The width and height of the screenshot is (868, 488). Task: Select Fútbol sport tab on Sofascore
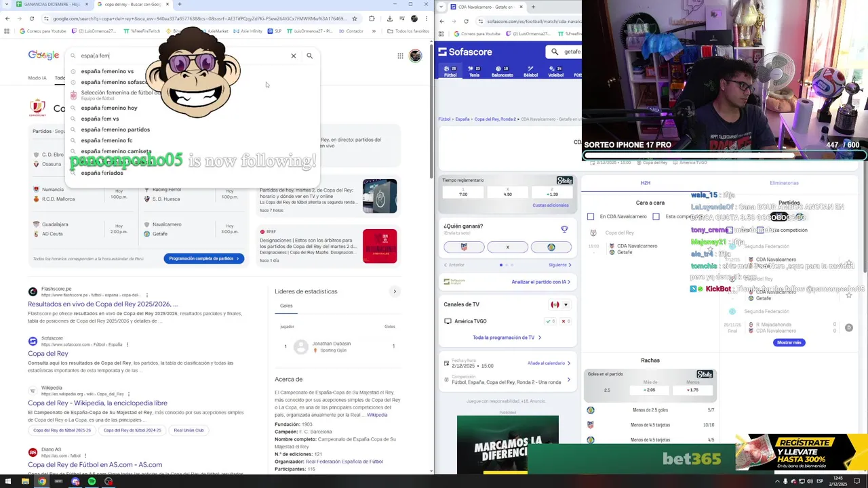(450, 71)
